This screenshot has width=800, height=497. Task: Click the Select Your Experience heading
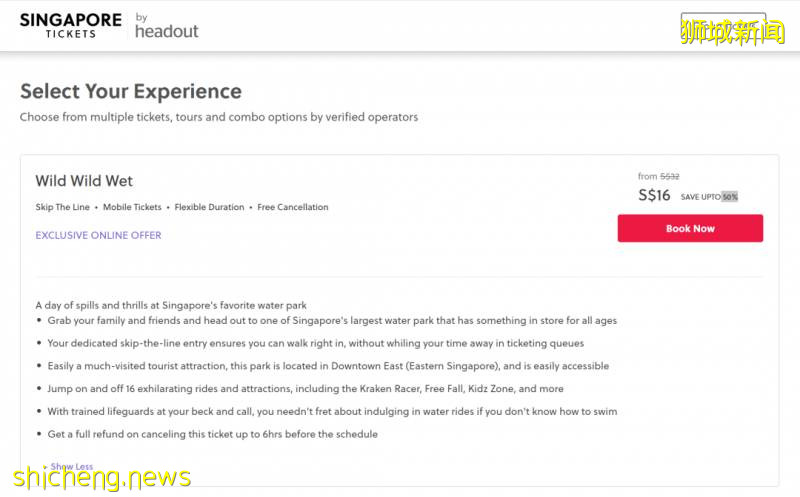(131, 91)
